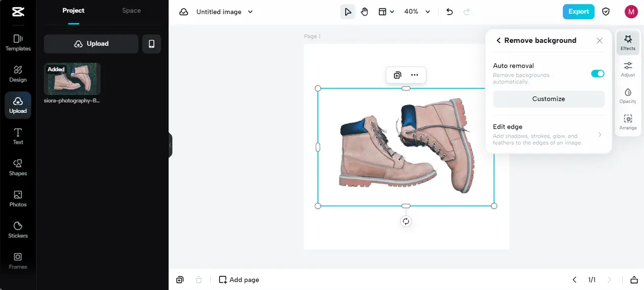This screenshot has width=644, height=290.
Task: Click delete page trash icon
Action: tap(199, 280)
